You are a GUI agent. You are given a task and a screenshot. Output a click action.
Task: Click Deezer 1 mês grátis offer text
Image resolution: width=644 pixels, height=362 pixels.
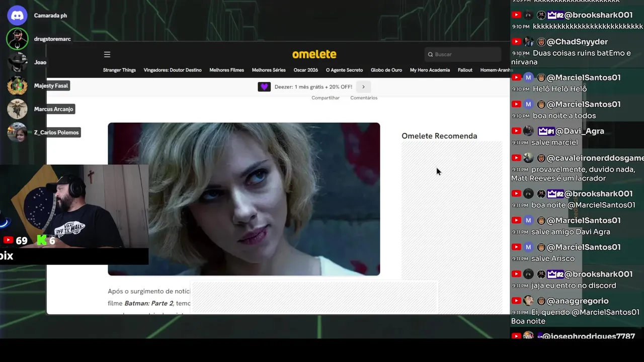[313, 87]
